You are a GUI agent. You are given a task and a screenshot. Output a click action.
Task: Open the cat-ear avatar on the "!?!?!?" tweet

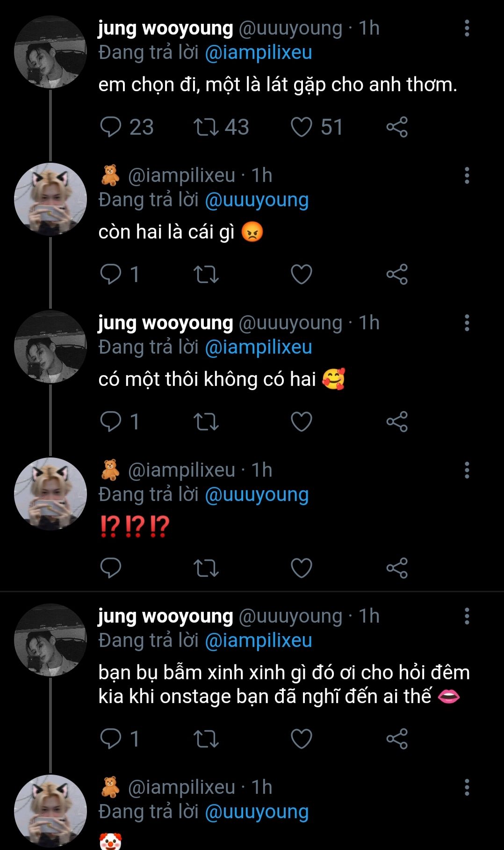pos(50,494)
